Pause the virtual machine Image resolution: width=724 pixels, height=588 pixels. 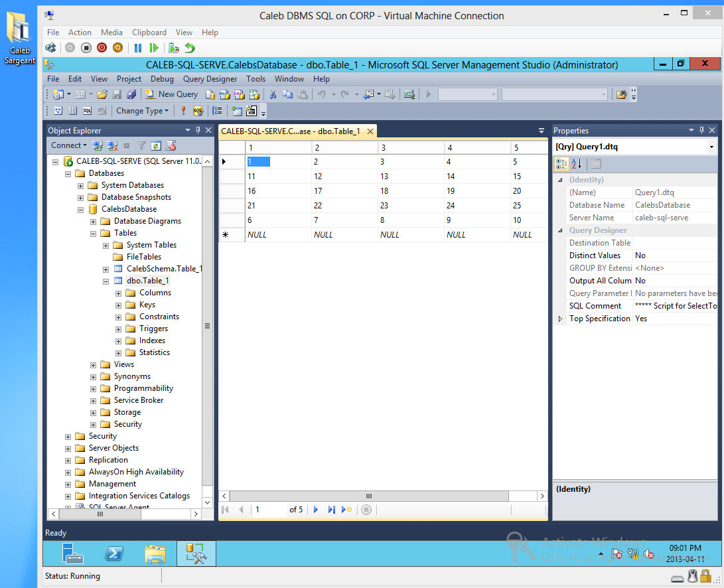click(137, 48)
